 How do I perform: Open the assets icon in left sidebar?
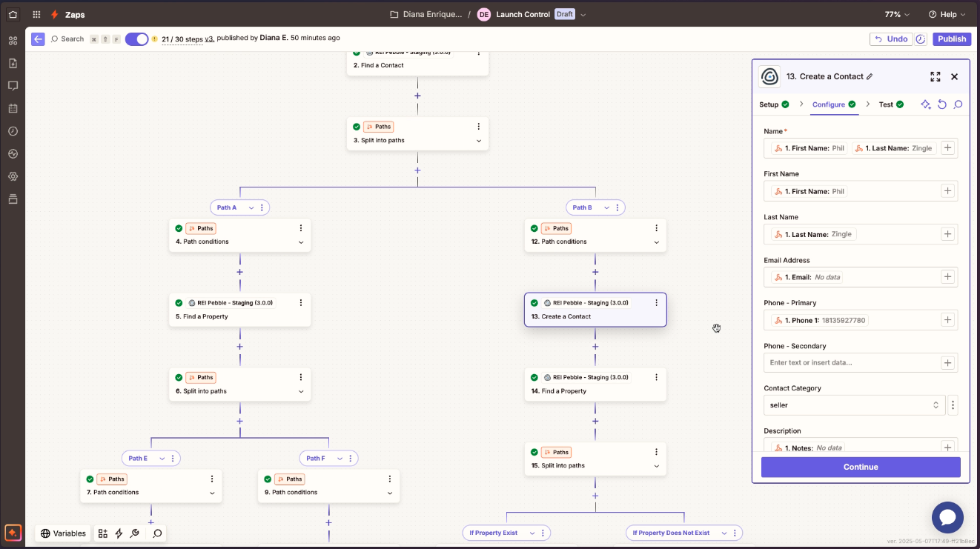tap(13, 41)
